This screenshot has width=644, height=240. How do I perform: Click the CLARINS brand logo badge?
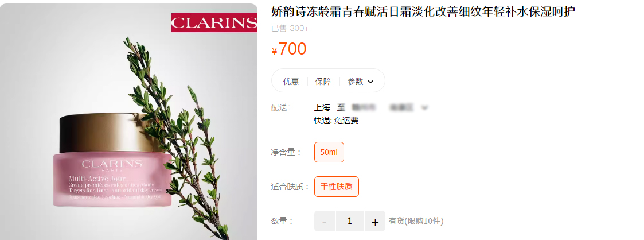[214, 22]
